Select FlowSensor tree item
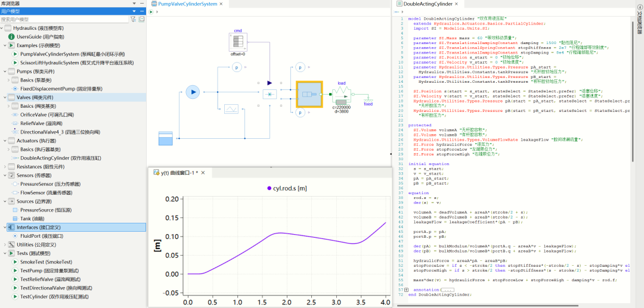 click(46, 193)
